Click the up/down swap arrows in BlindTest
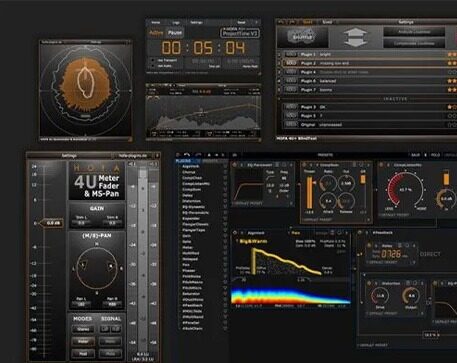Image resolution: width=457 pixels, height=363 pixels. [355, 37]
